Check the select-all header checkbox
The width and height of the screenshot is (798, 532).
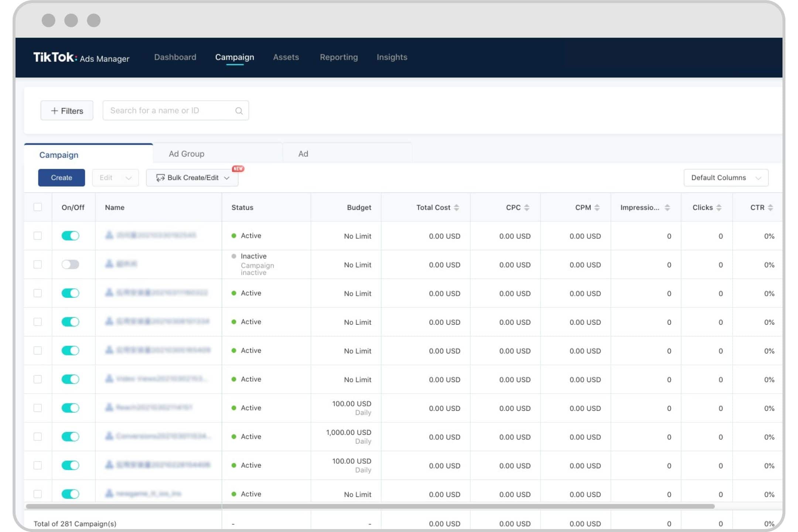(x=38, y=207)
